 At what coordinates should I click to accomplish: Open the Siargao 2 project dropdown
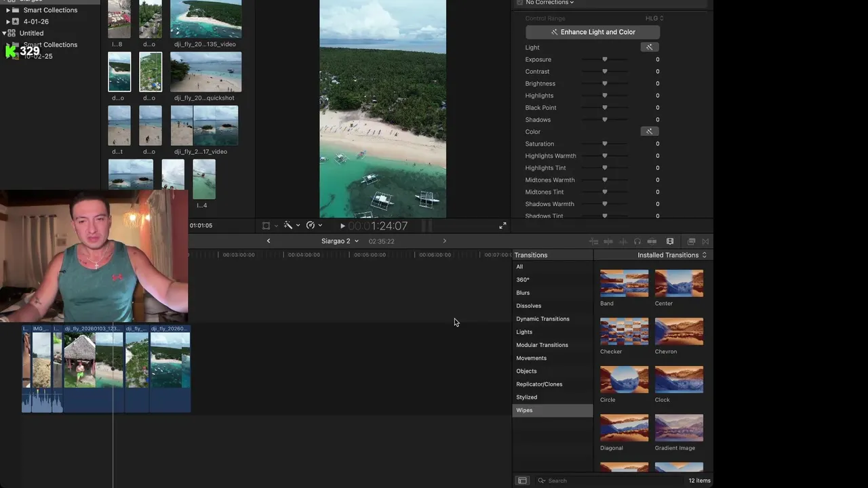pos(340,241)
